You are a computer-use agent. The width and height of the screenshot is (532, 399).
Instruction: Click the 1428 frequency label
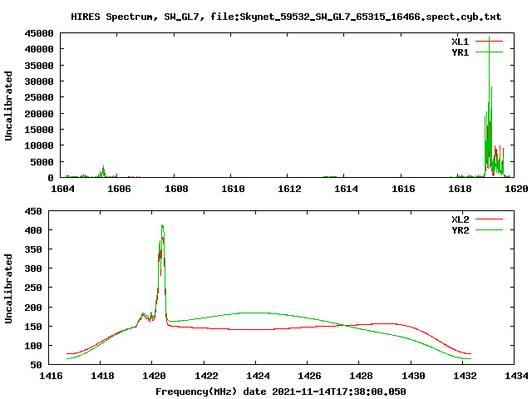point(361,376)
